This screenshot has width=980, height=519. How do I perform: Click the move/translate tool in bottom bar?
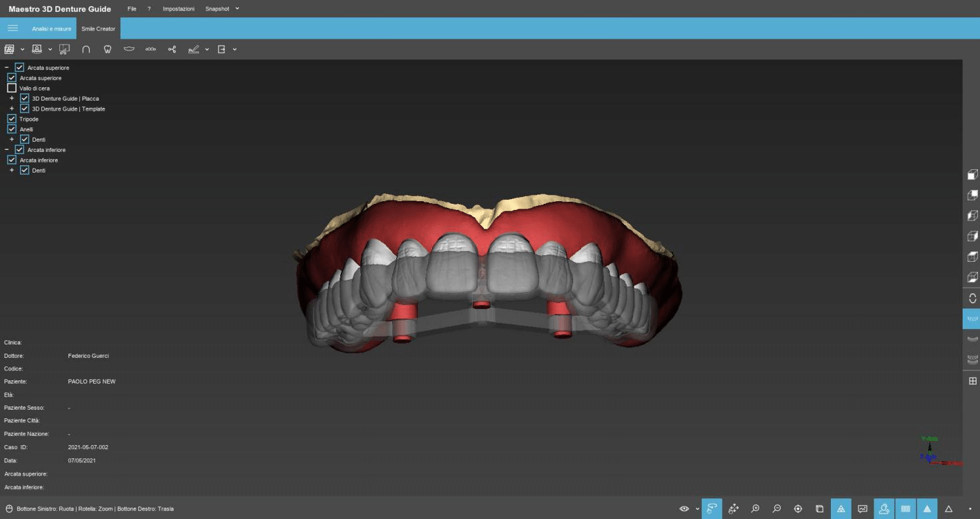point(734,509)
